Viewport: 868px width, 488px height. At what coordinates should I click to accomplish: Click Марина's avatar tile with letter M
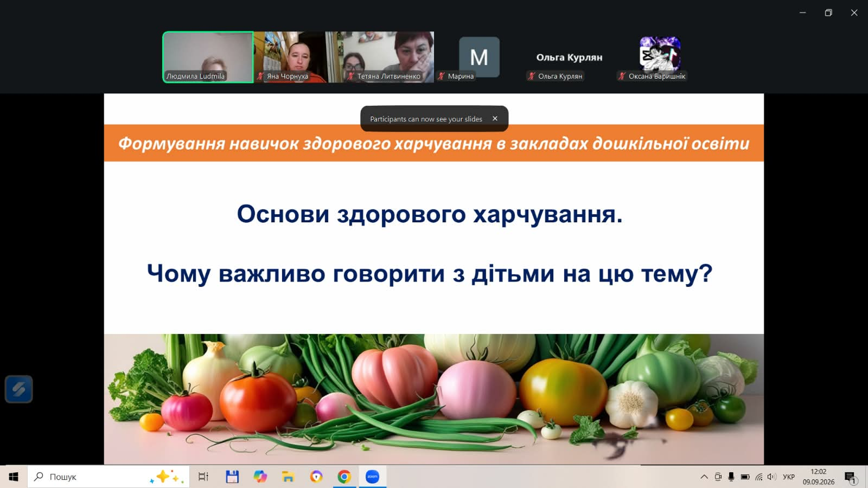(x=479, y=56)
